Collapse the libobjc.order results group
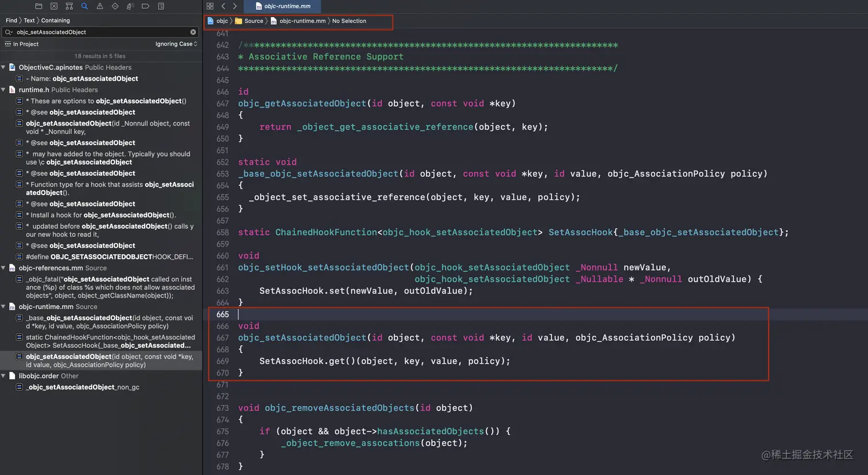 (x=3, y=376)
